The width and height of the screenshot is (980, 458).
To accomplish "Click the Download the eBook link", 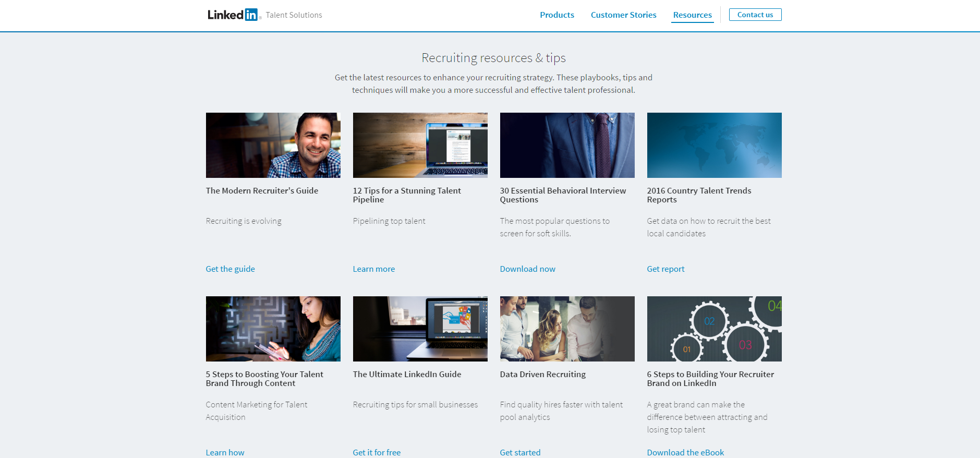I will click(685, 452).
